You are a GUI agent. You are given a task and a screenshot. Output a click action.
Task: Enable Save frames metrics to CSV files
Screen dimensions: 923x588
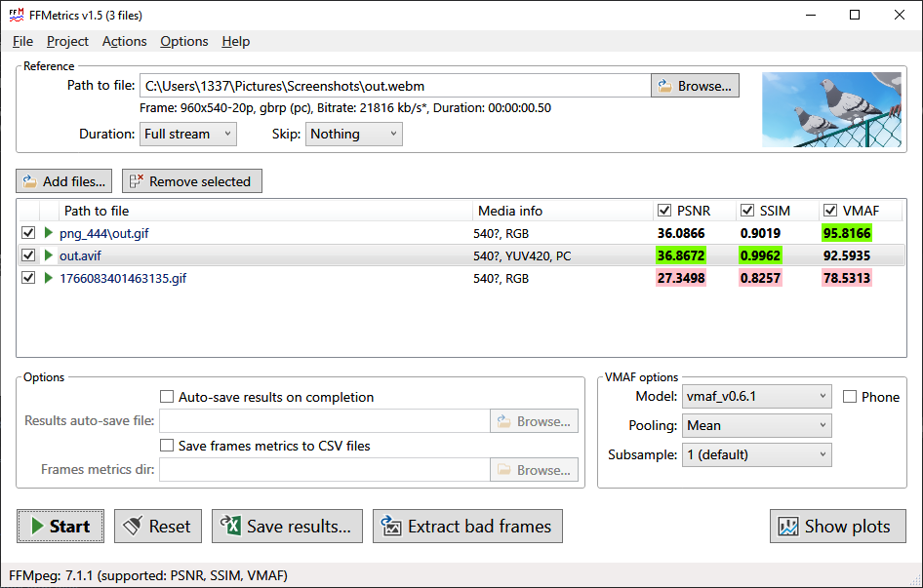[167, 446]
